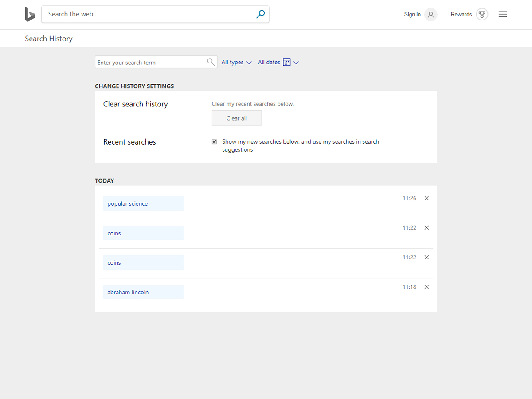Image resolution: width=532 pixels, height=399 pixels.
Task: Open the hamburger menu icon
Action: 503,15
